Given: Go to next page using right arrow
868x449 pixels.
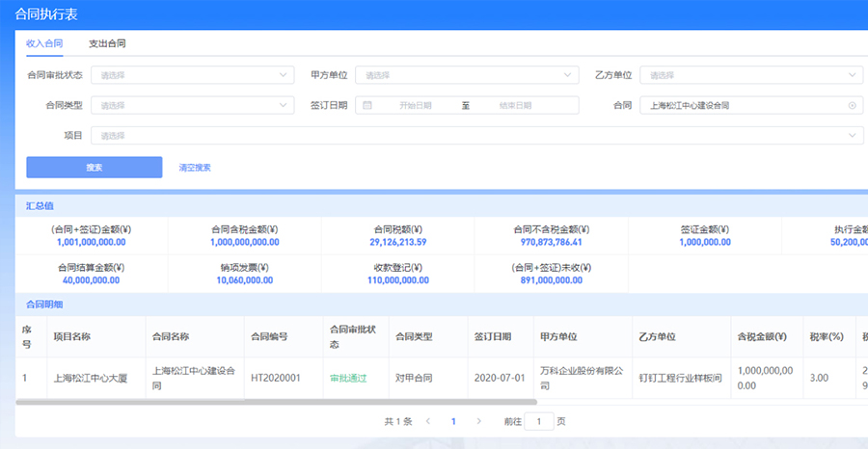Looking at the screenshot, I should click(x=478, y=421).
